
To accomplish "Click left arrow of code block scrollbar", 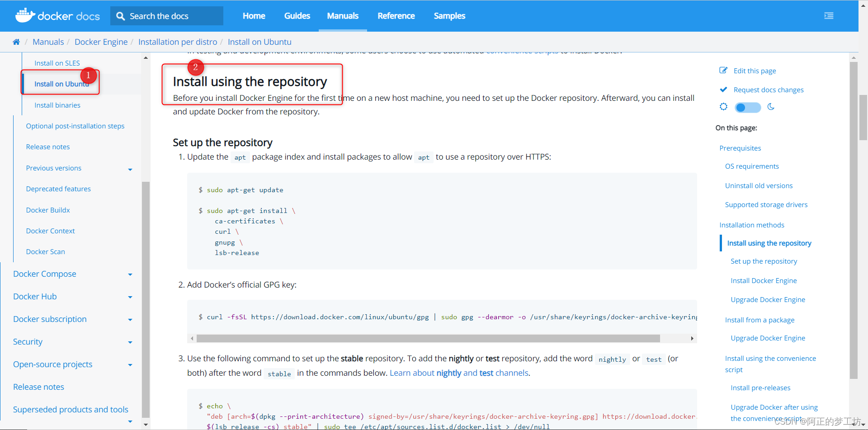I will (192, 339).
